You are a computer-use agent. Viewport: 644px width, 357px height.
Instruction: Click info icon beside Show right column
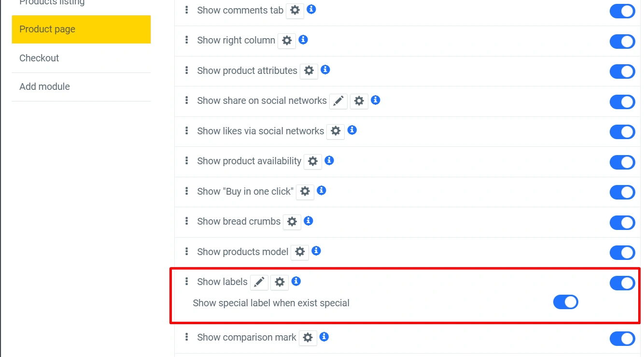(303, 40)
